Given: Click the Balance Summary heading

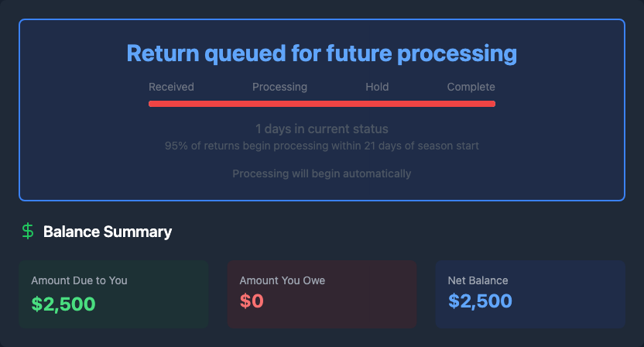Looking at the screenshot, I should coord(108,232).
